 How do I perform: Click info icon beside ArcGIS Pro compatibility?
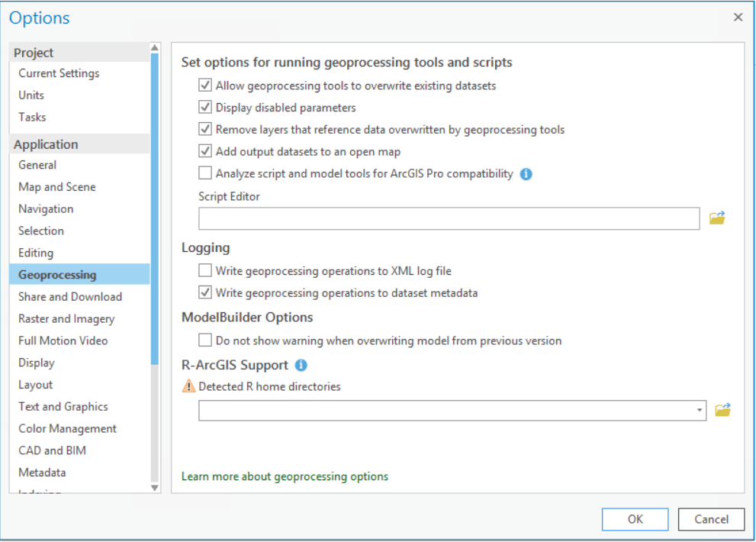[x=526, y=174]
